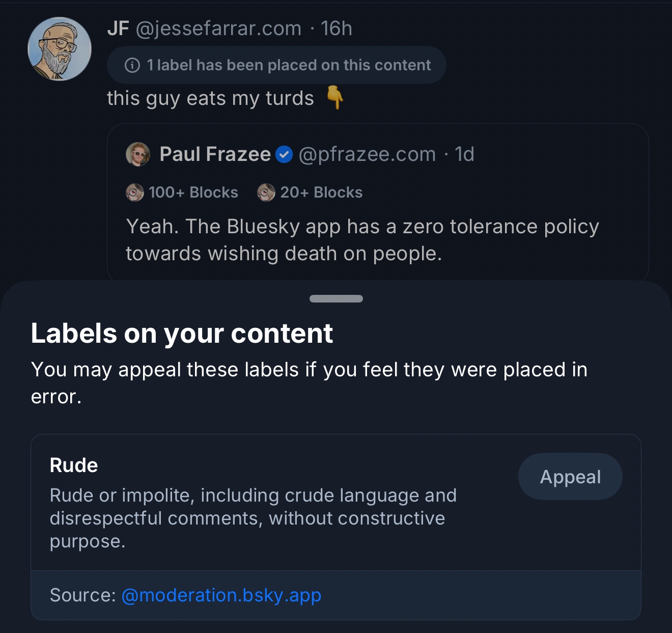Image resolution: width=672 pixels, height=633 pixels.
Task: Tap the bottom sheet drag handle
Action: 336,299
